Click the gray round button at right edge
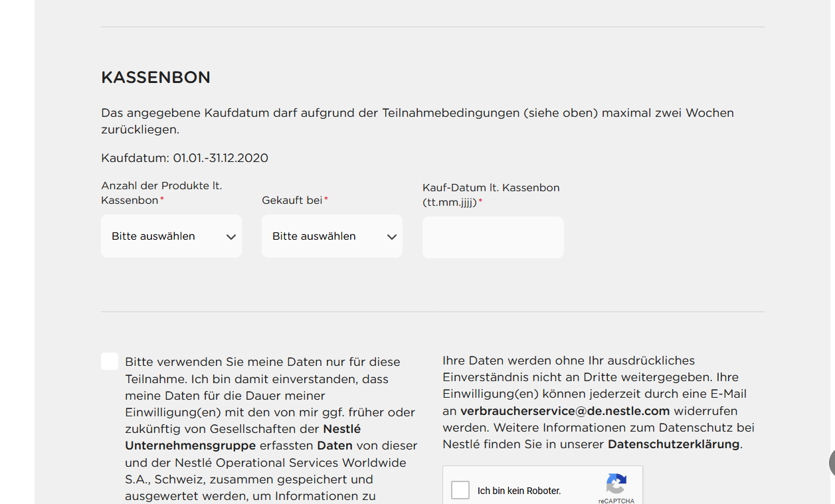 pos(831,462)
